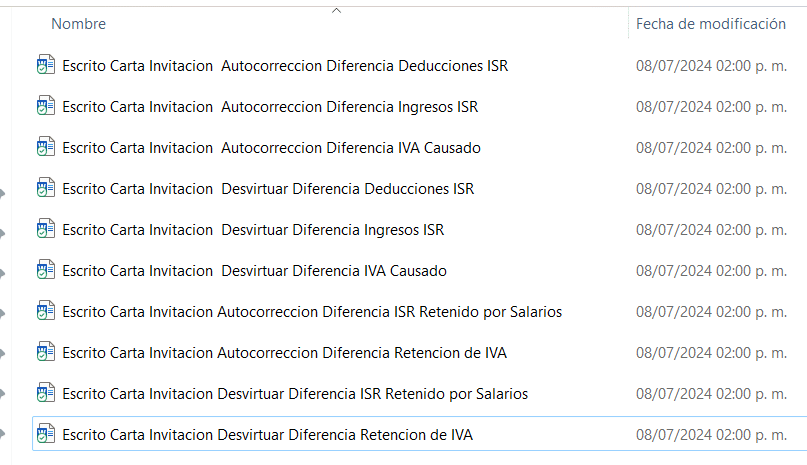Select icon of Desvirtuar Diferencia Retencion de IVA file
Screen dimensions: 807x465
[x=46, y=434]
